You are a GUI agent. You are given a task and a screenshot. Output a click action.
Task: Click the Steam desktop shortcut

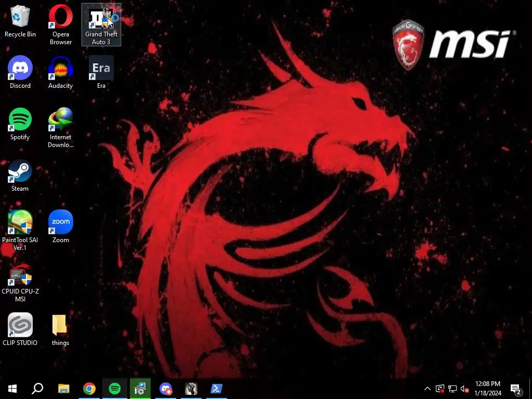(x=20, y=176)
